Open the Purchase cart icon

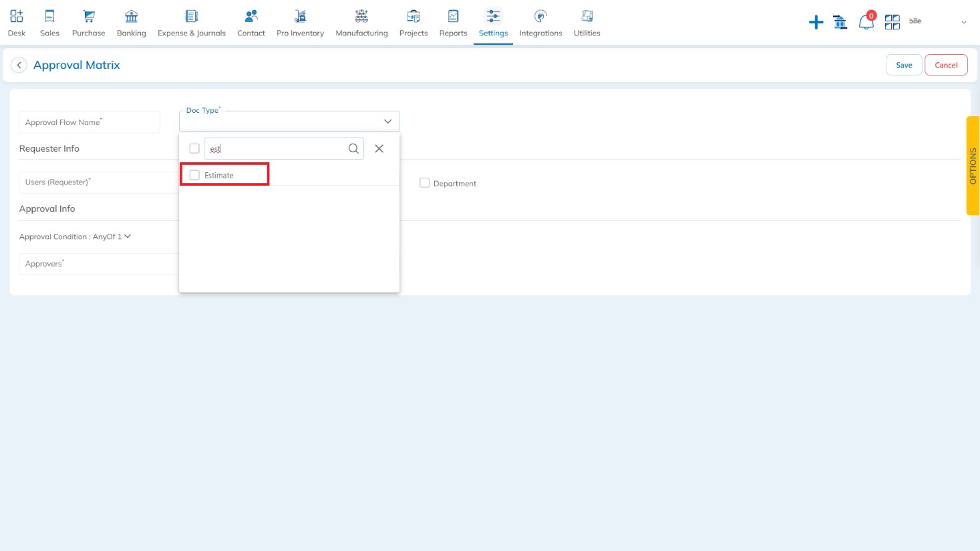click(x=89, y=16)
